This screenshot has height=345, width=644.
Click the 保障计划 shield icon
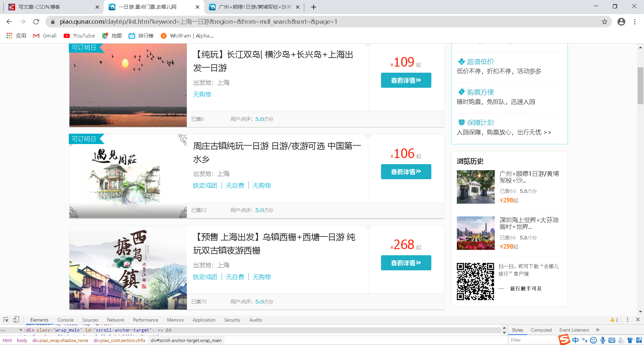click(462, 123)
